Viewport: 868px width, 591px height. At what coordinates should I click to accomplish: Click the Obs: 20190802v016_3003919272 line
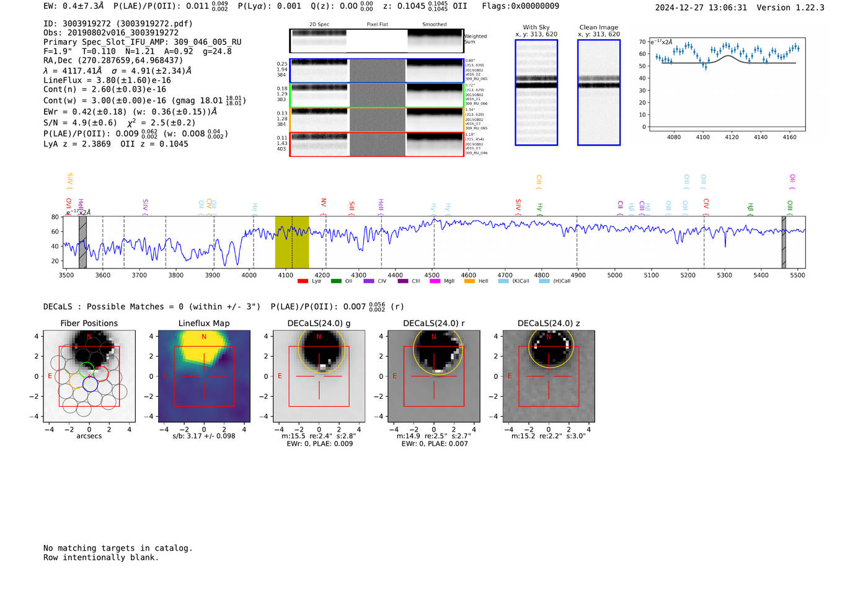tap(111, 33)
